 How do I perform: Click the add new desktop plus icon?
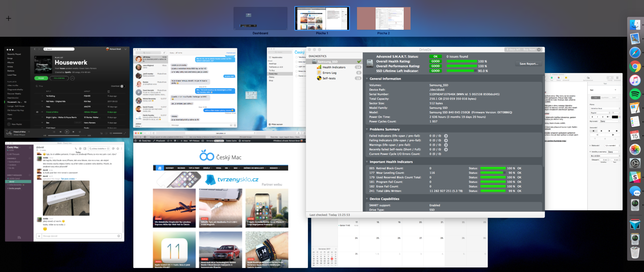8,18
